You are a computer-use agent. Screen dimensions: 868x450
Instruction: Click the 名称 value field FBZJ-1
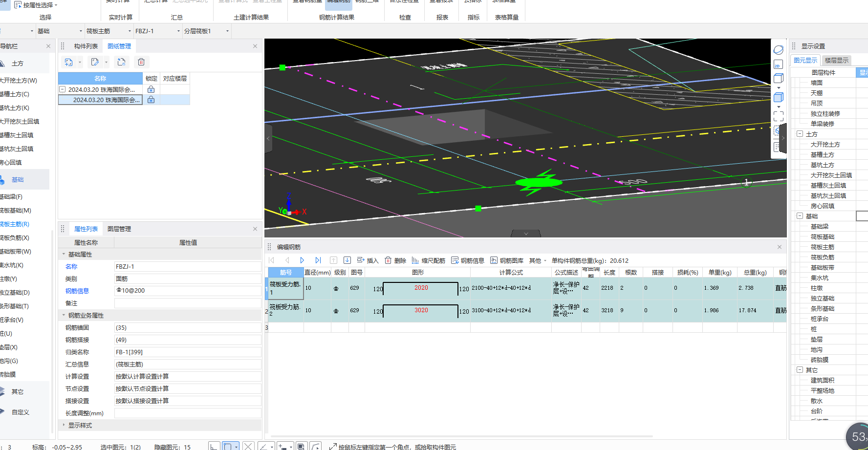pyautogui.click(x=188, y=266)
